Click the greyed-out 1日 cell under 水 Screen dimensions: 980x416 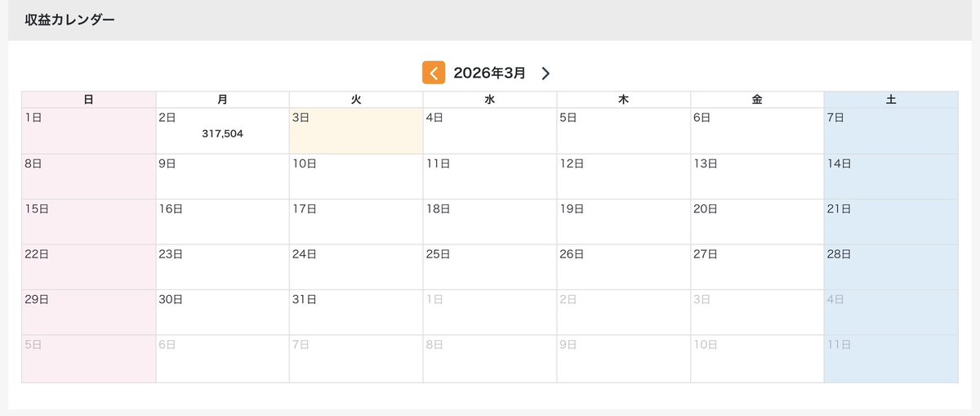tap(490, 312)
